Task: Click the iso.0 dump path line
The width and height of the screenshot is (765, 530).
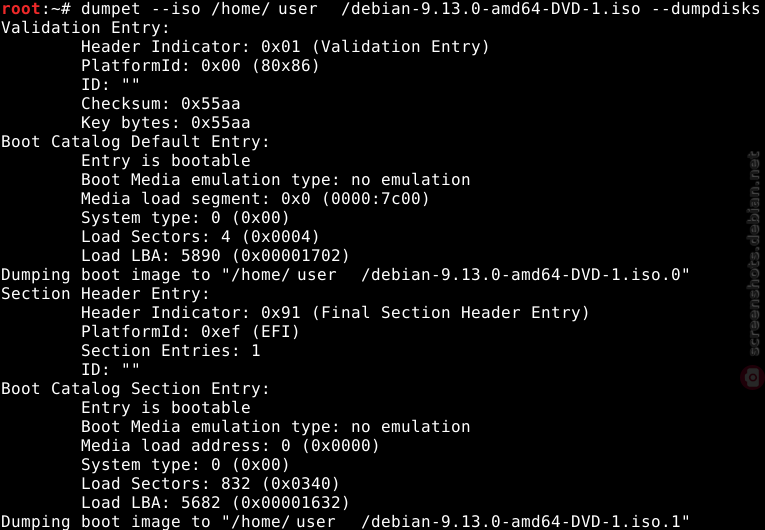Action: coord(345,275)
